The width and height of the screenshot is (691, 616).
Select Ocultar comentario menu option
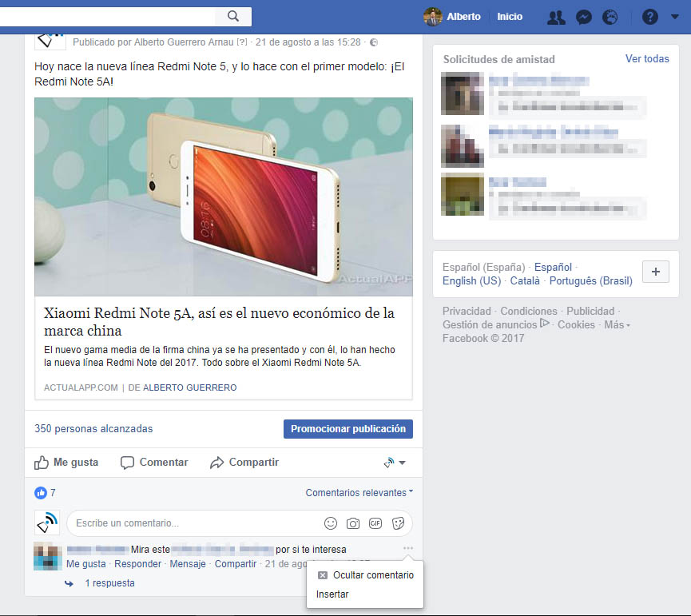coord(365,575)
